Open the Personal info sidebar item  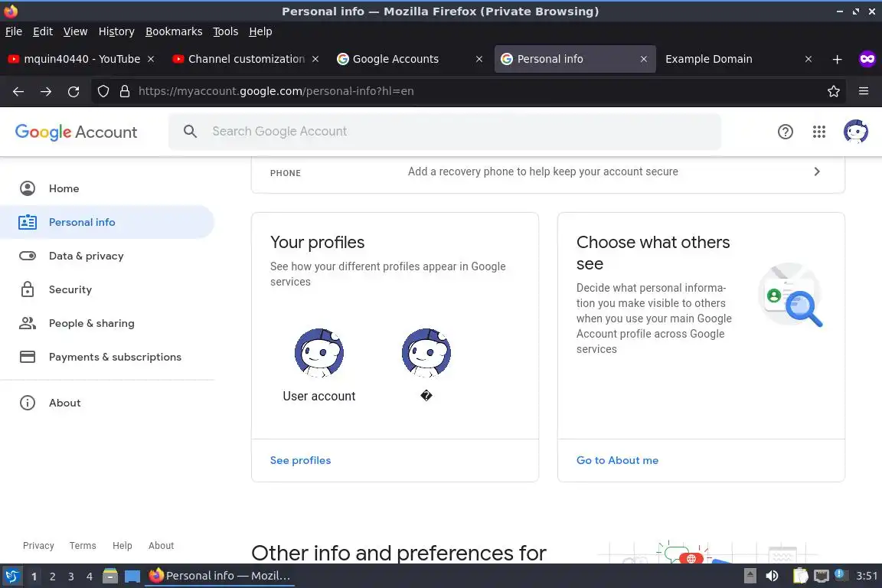coord(107,222)
